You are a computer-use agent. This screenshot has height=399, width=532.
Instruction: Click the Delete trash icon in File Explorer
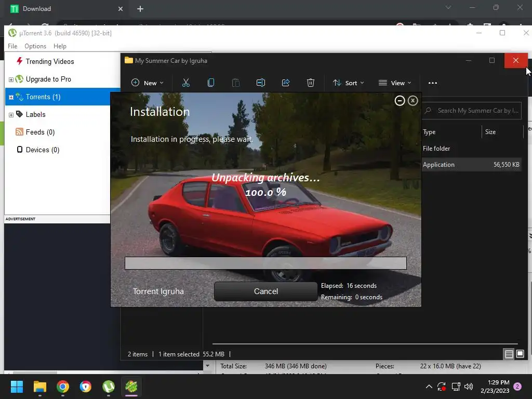[x=311, y=83]
